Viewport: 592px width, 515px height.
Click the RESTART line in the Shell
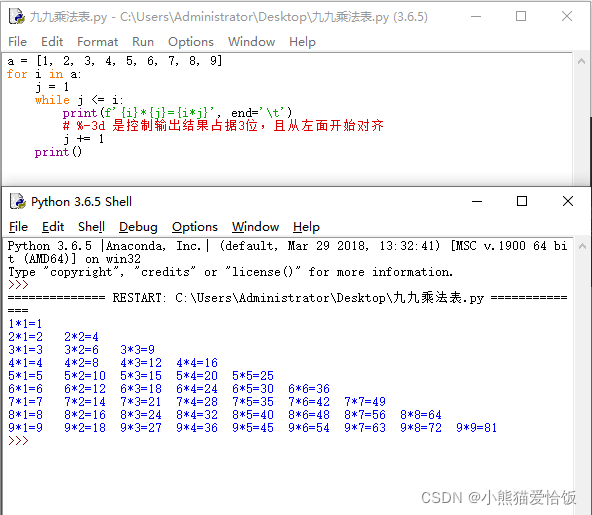[287, 298]
